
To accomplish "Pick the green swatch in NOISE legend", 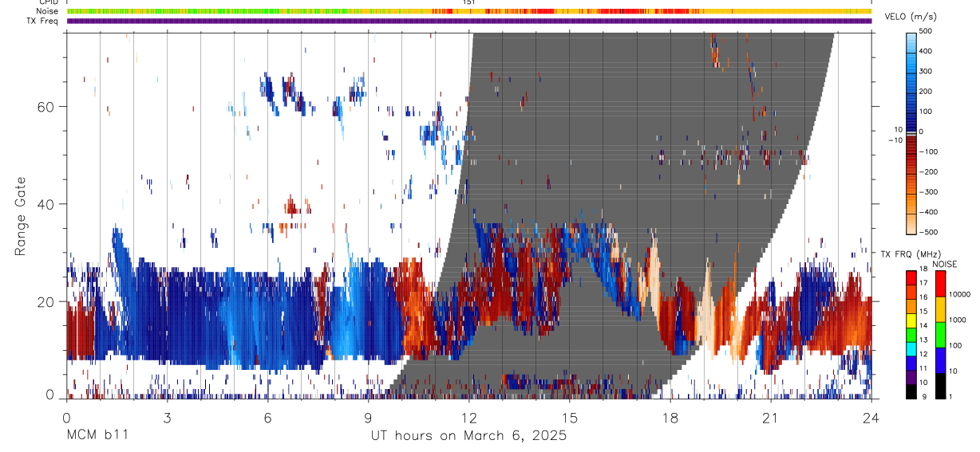I will click(x=939, y=334).
